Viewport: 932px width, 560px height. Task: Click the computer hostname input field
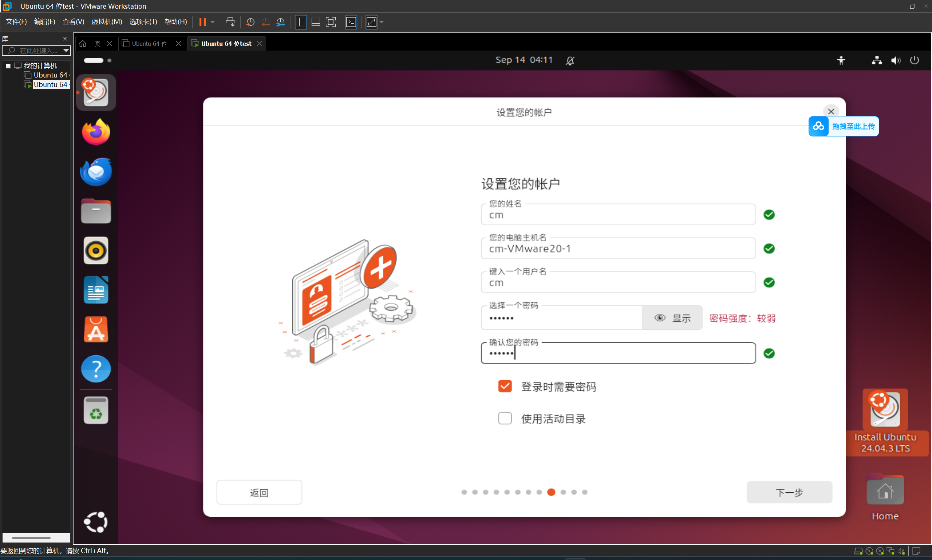(x=617, y=249)
